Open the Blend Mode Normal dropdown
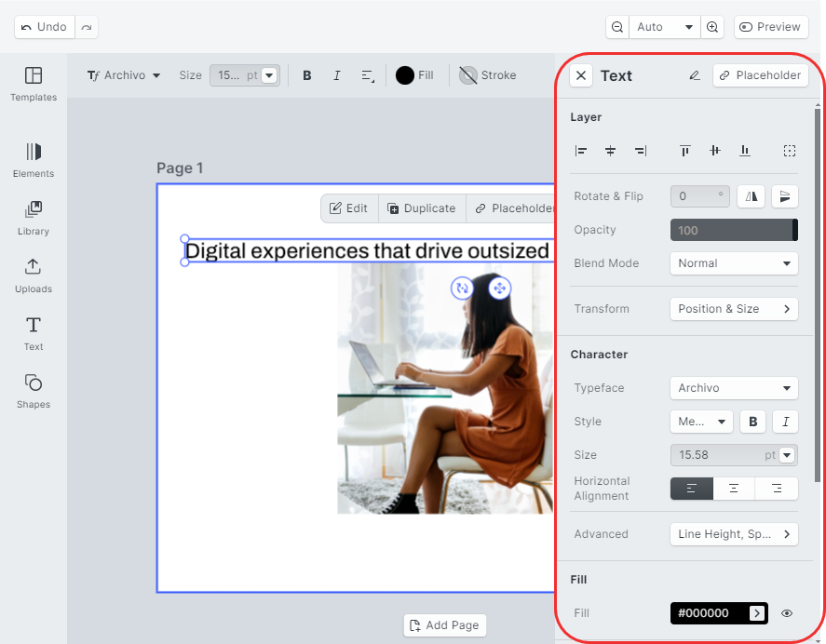The height and width of the screenshot is (644, 826). point(735,263)
